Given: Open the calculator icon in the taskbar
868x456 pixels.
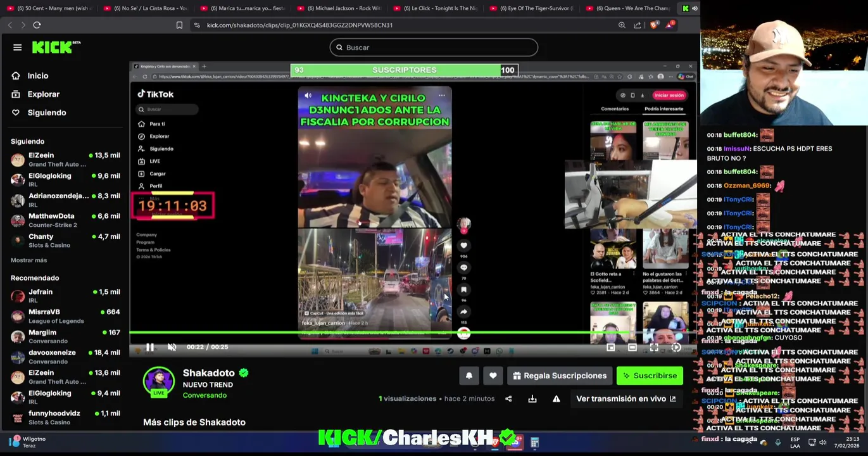Looking at the screenshot, I should [x=534, y=443].
